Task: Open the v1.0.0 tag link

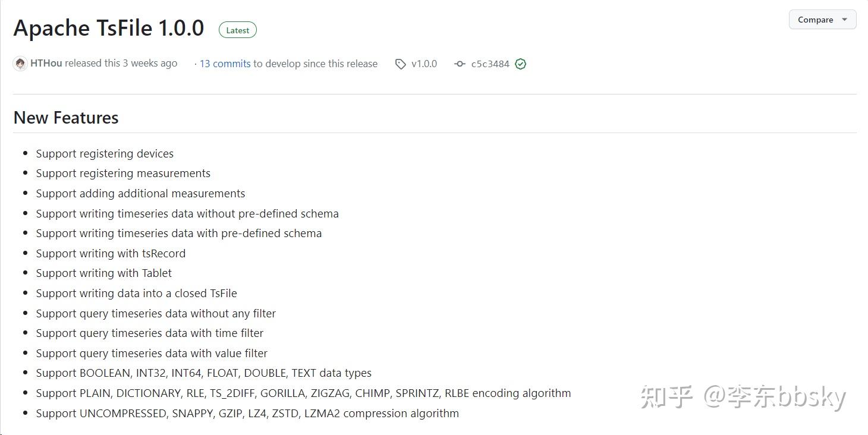Action: [424, 64]
